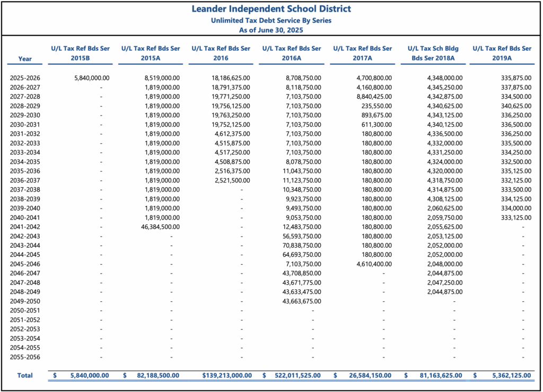Click the 10,348,750.00 cell
543x392 pixels.
click(x=302, y=190)
